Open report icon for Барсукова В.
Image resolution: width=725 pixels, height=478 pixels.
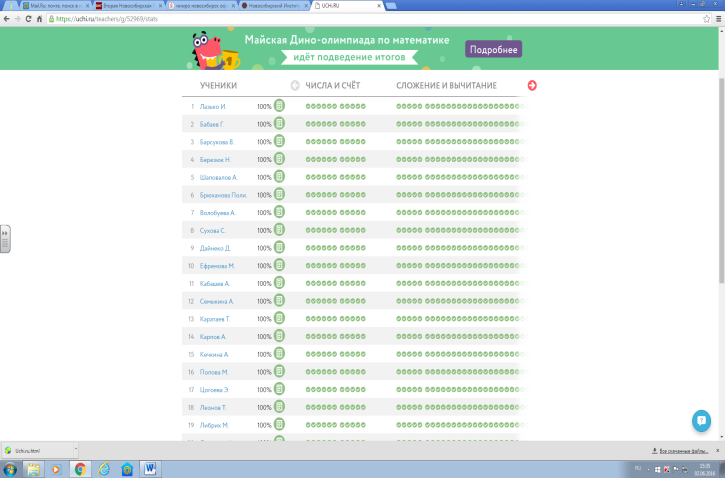[280, 142]
